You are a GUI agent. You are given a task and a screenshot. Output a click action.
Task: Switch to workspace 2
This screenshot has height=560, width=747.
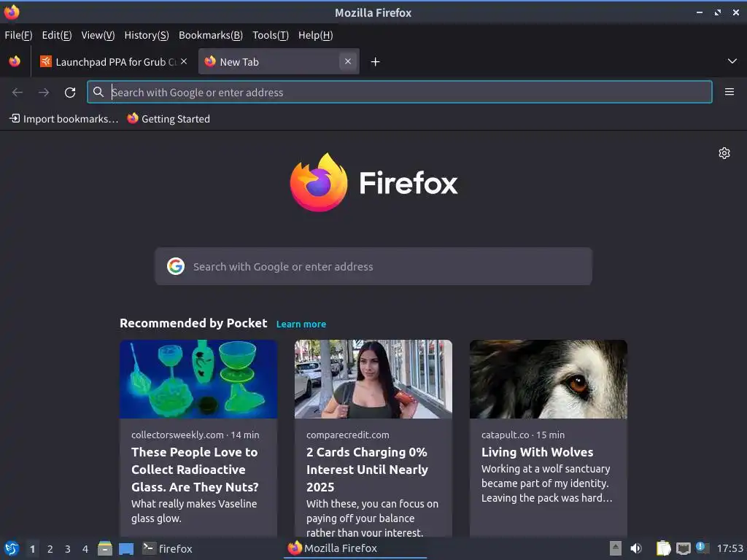(x=50, y=549)
